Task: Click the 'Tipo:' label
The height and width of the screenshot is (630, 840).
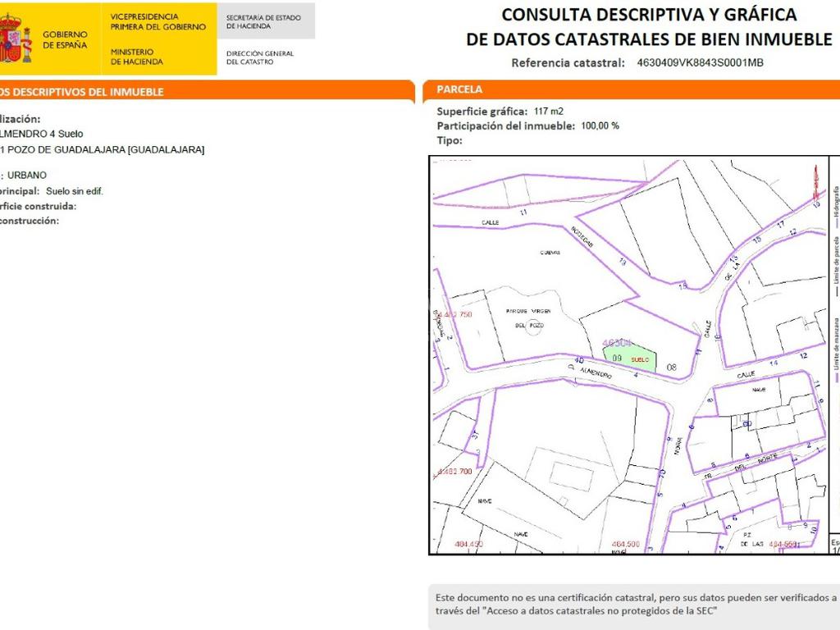Action: (x=450, y=140)
